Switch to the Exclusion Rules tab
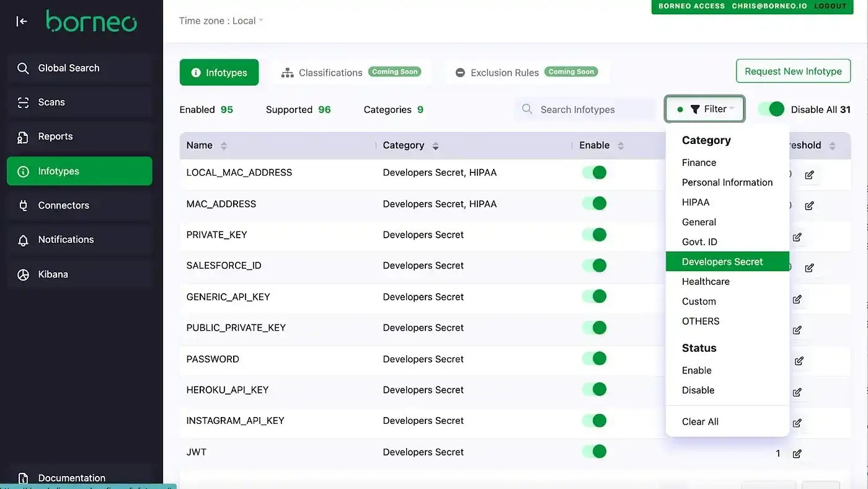Viewport: 868px width, 489px height. [x=527, y=73]
